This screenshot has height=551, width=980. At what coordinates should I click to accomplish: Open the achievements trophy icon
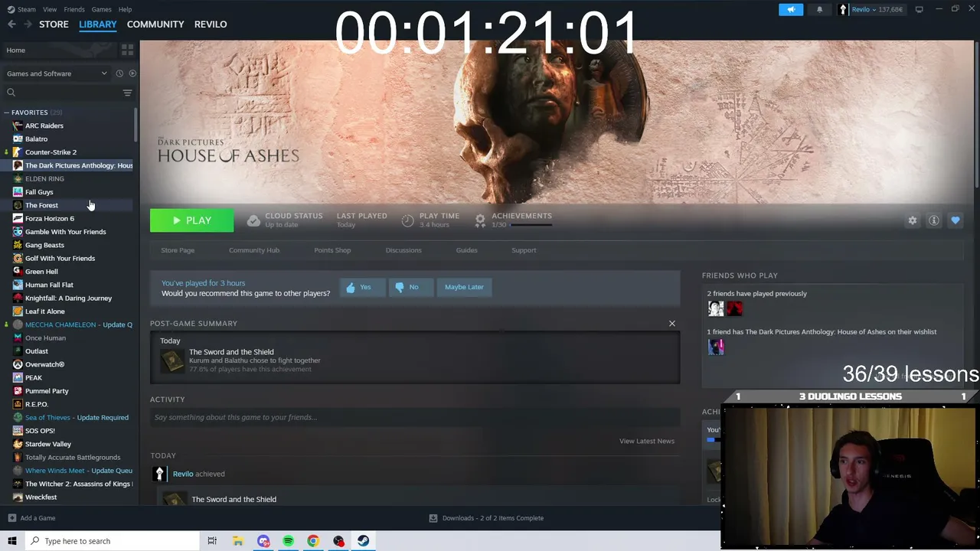480,220
